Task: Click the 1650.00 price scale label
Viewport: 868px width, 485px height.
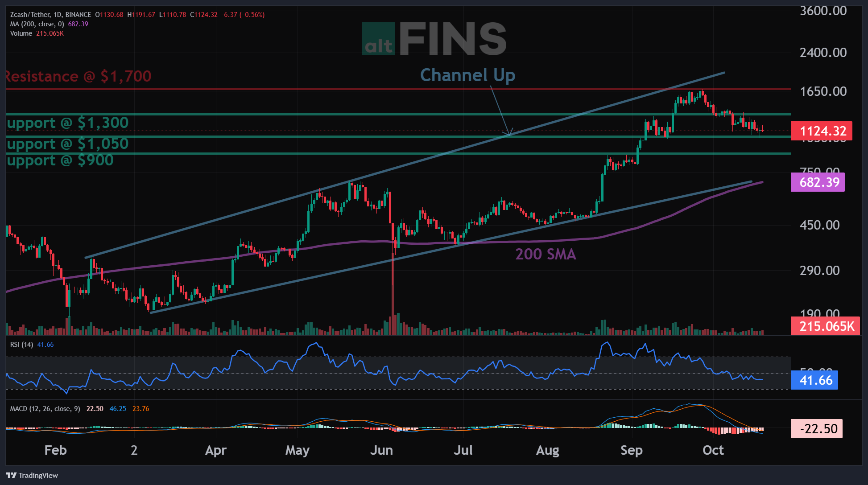Action: point(823,91)
